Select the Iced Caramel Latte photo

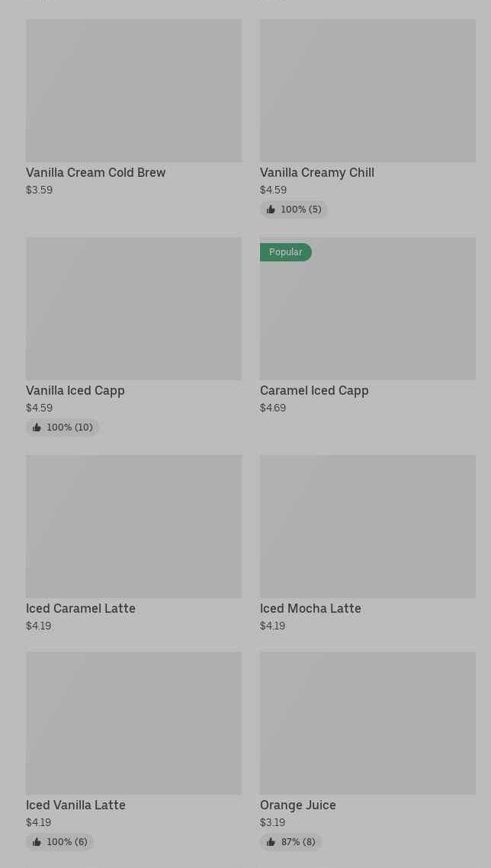click(x=133, y=527)
